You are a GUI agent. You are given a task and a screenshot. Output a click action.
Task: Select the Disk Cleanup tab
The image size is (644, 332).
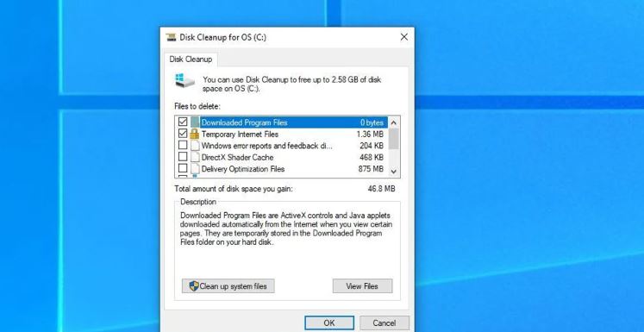[191, 60]
